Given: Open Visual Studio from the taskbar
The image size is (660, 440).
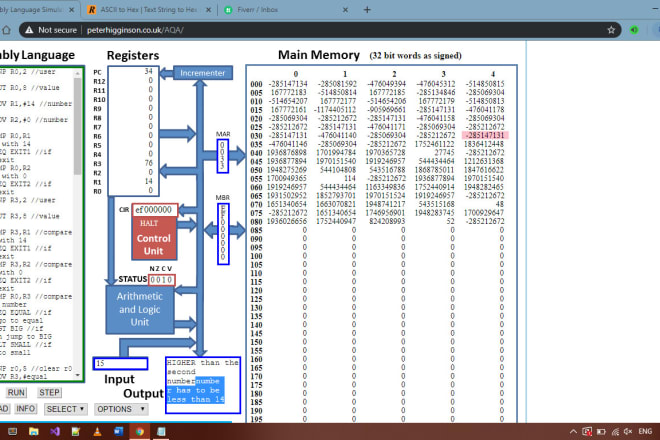Looking at the screenshot, I should (x=55, y=432).
